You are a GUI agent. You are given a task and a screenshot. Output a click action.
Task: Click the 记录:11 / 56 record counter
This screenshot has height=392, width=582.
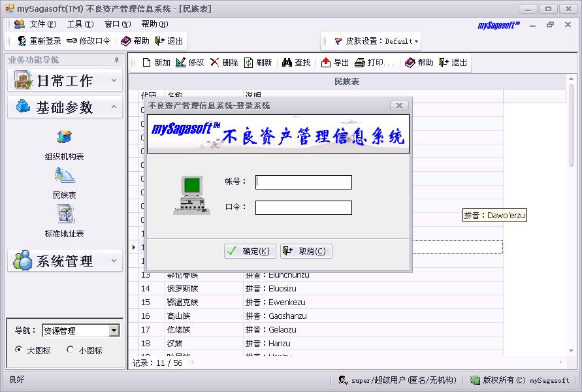[158, 363]
